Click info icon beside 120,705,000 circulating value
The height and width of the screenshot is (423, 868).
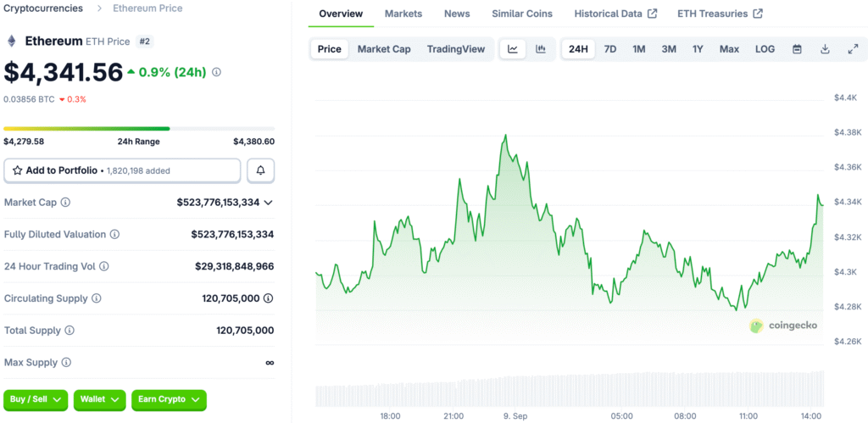click(269, 298)
